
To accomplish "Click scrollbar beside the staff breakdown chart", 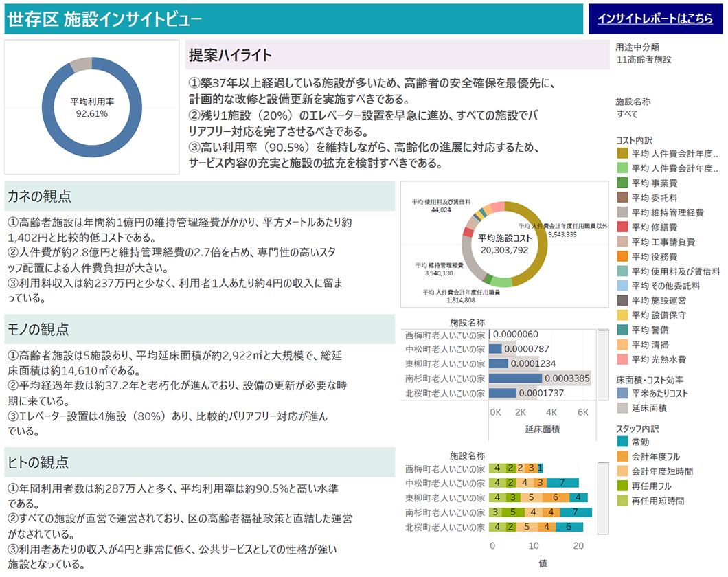I will click(603, 497).
